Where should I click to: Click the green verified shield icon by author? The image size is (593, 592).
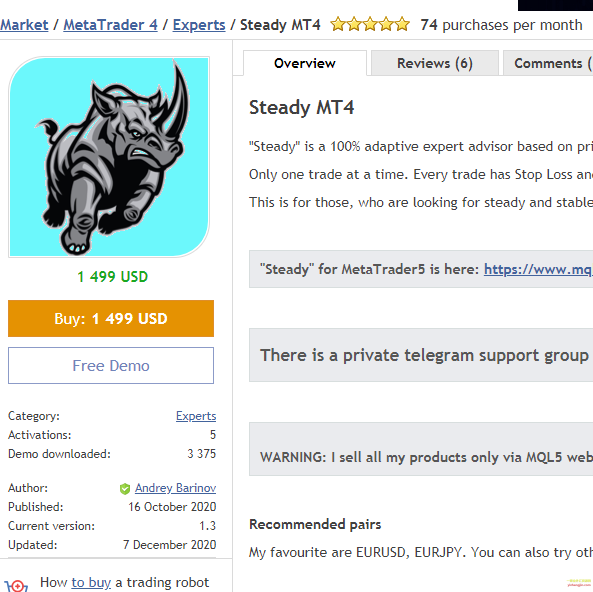pyautogui.click(x=125, y=489)
